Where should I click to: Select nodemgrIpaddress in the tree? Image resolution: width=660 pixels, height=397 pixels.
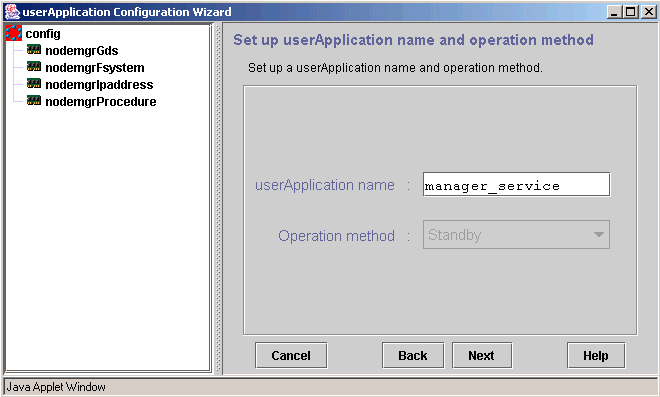(99, 85)
